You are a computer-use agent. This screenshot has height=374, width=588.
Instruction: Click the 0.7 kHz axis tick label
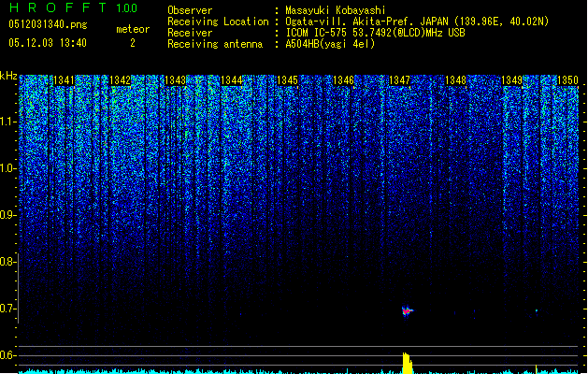pyautogui.click(x=7, y=309)
